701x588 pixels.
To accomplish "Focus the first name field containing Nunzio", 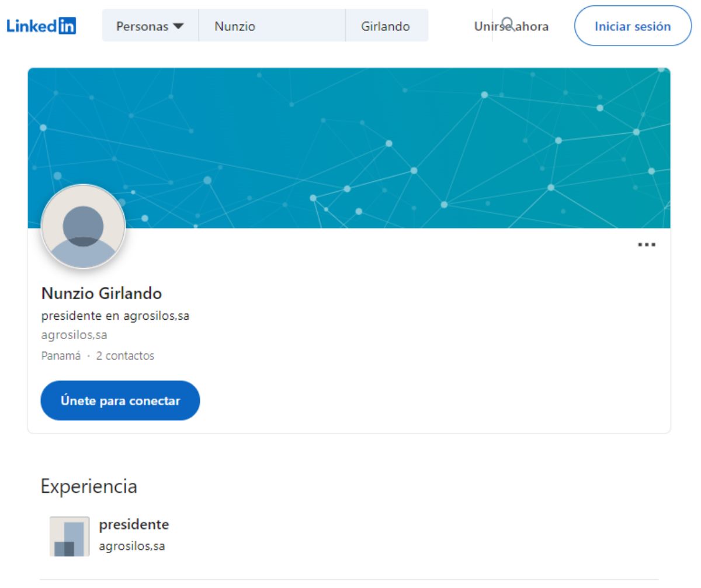I will (x=272, y=26).
